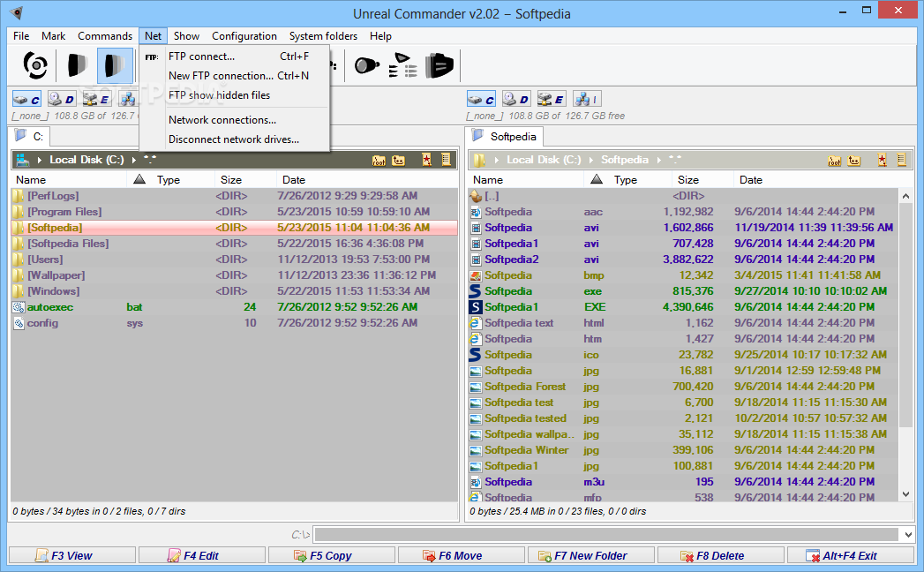Open the System folders menu

323,36
